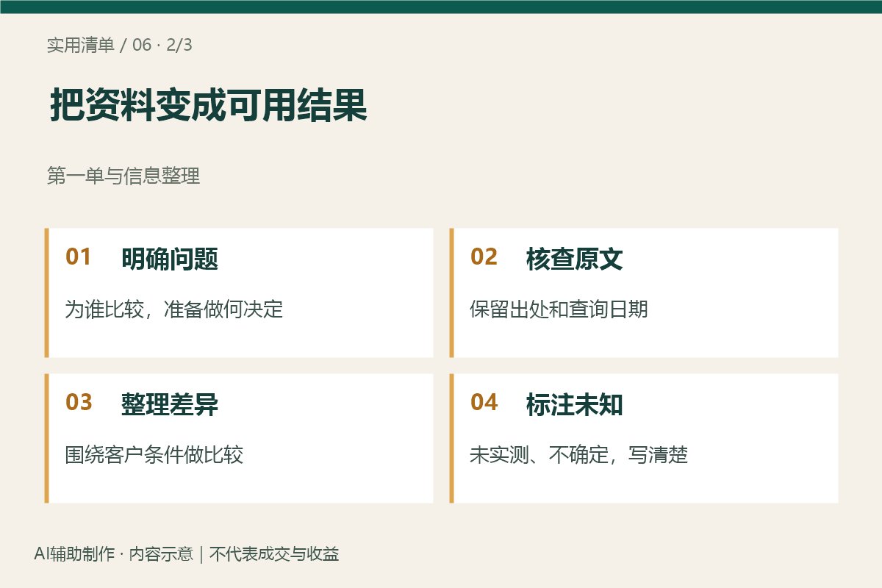Click the number 04 in fourth card

[x=484, y=403]
